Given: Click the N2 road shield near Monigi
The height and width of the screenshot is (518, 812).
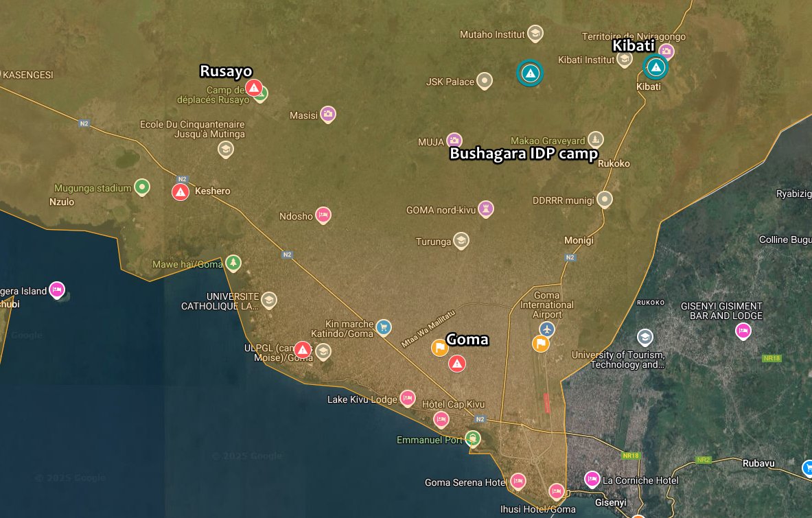Looking at the screenshot, I should (570, 257).
